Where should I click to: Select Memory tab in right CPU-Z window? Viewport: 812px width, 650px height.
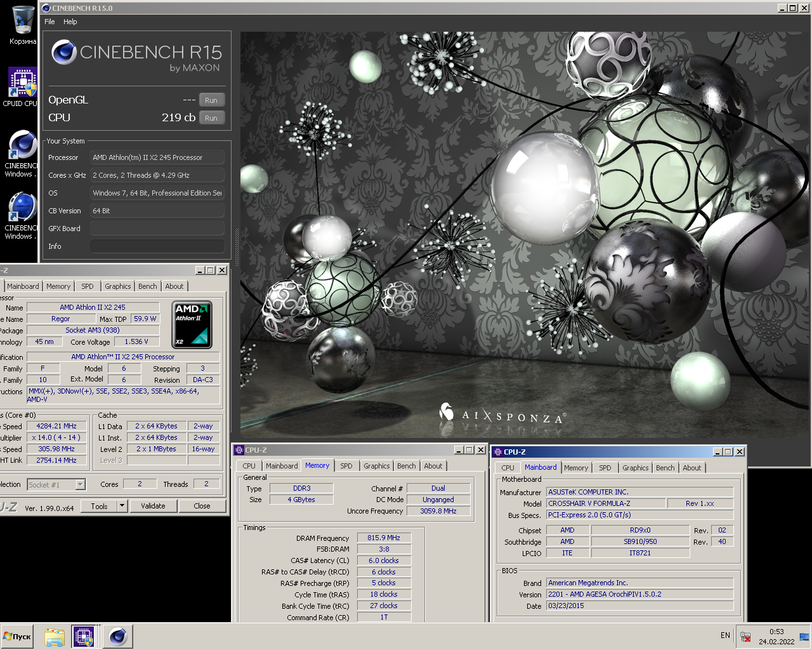pyautogui.click(x=576, y=468)
